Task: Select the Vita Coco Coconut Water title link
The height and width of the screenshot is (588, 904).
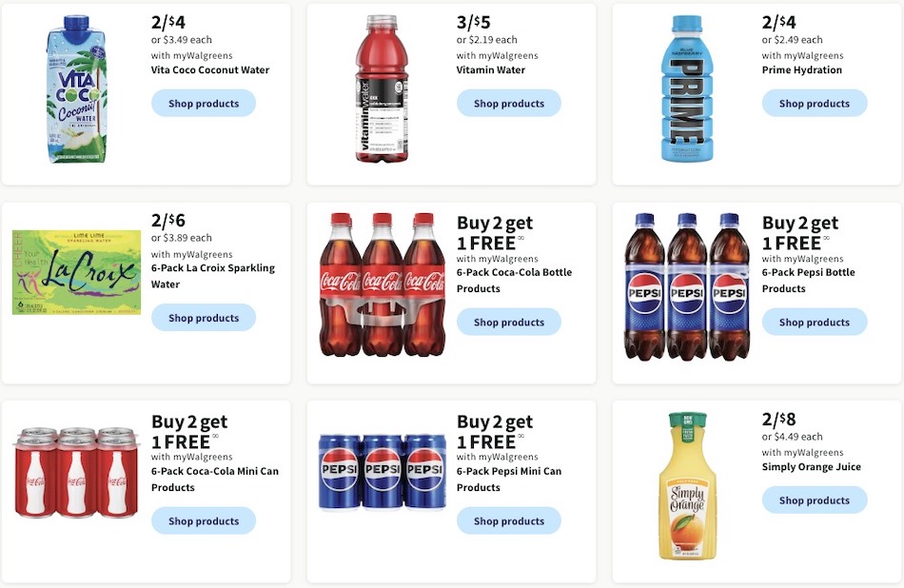Action: [207, 69]
